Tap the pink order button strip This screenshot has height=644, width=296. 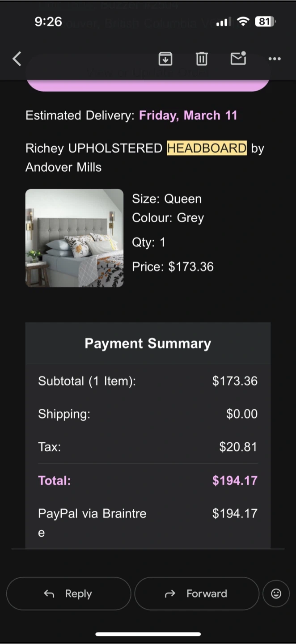(148, 85)
